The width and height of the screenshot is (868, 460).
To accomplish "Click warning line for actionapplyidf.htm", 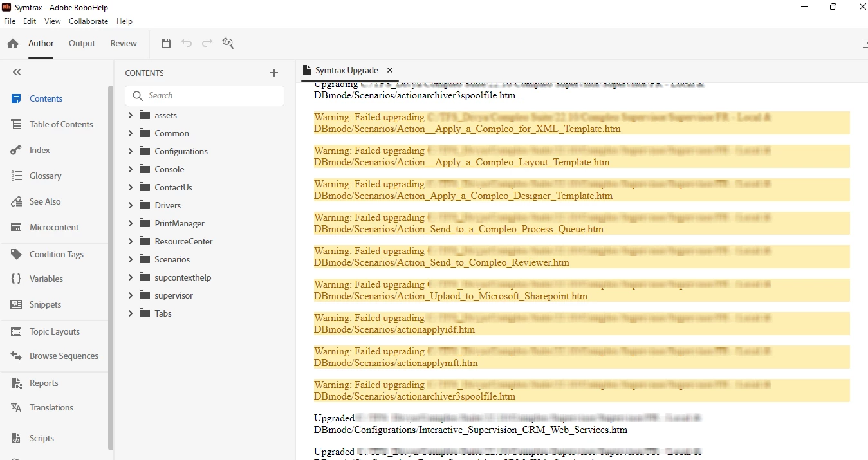I will click(582, 324).
